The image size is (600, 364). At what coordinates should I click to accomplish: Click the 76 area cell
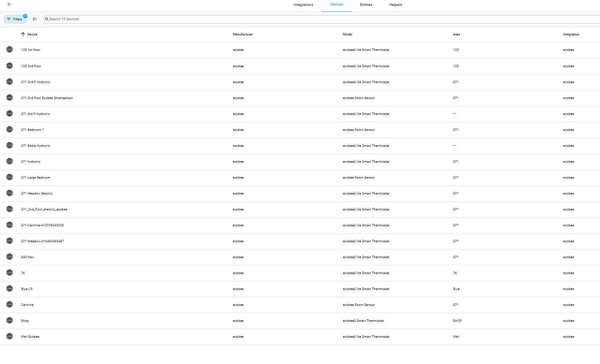455,273
